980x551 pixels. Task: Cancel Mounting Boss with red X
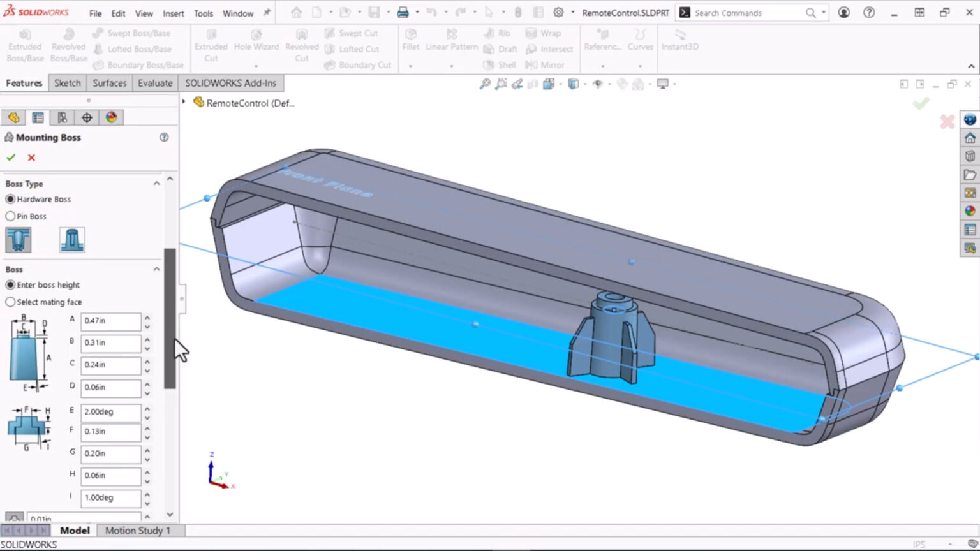[31, 158]
